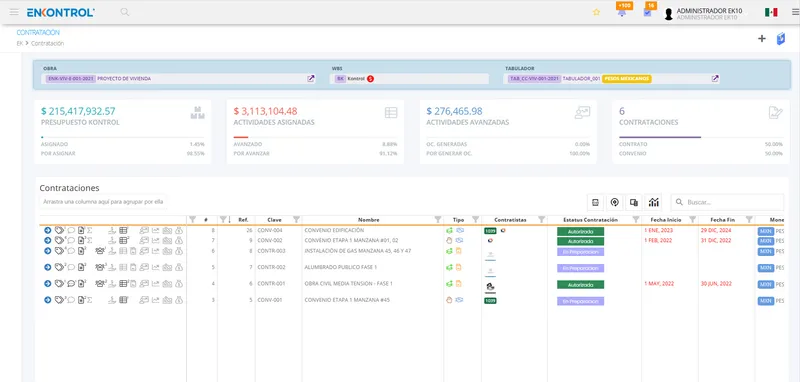Click the print icon above the table

tap(595, 202)
